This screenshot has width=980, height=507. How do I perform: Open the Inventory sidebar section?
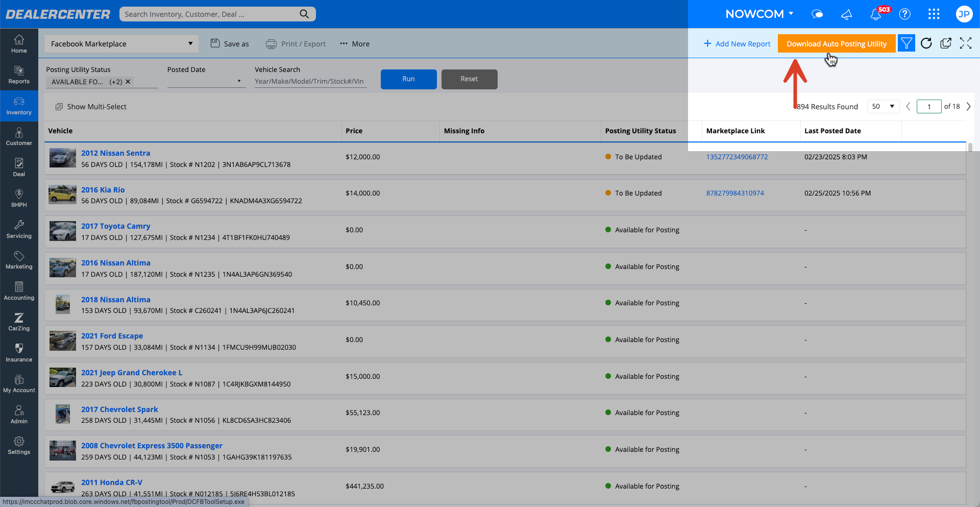pyautogui.click(x=19, y=106)
